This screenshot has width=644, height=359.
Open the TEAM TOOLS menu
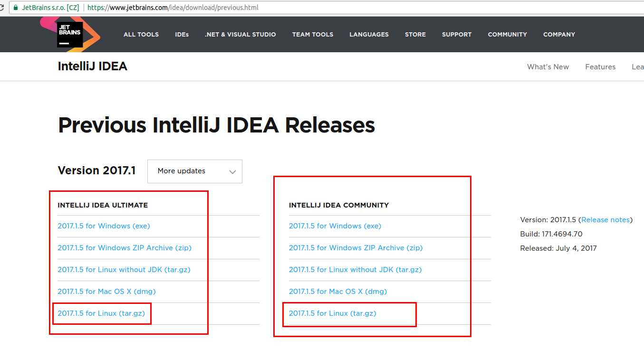click(313, 34)
